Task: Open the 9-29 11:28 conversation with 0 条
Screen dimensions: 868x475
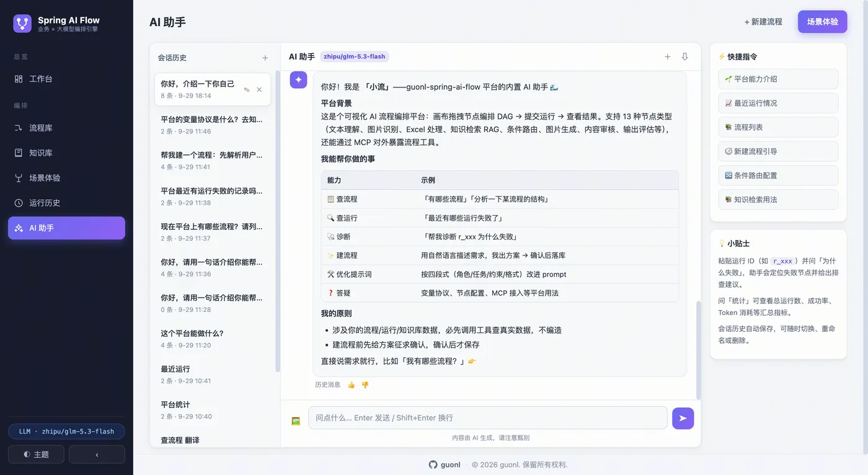Action: [213, 303]
